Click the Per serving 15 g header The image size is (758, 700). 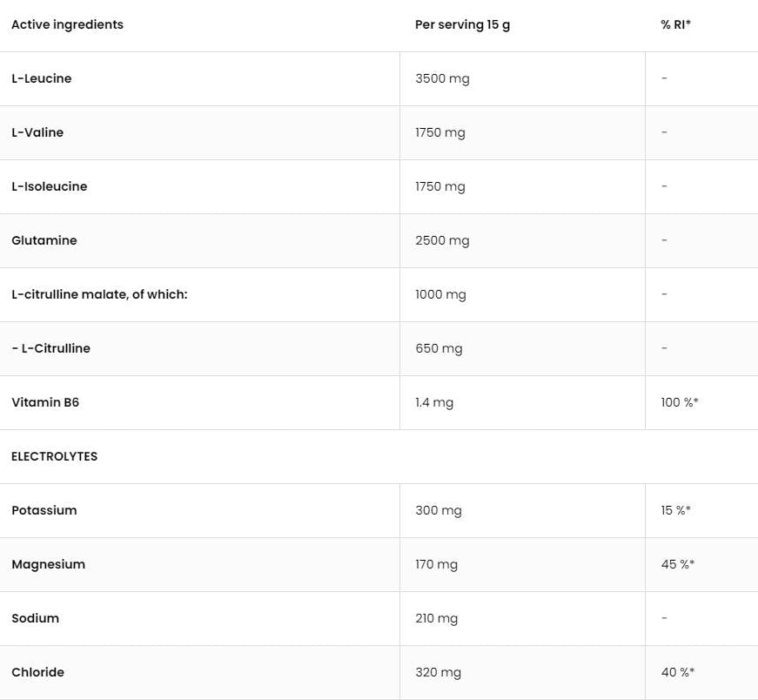coord(462,24)
